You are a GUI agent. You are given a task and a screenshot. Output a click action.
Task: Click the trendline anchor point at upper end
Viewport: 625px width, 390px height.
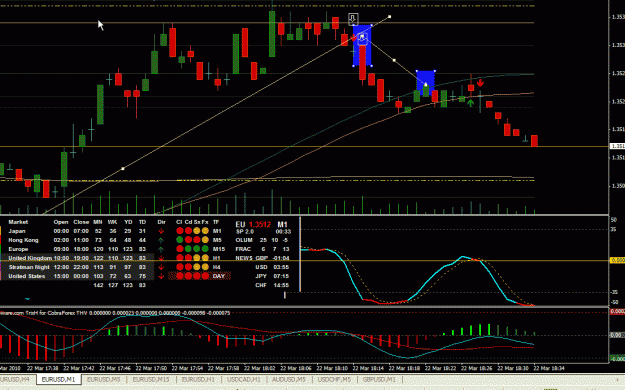point(389,17)
